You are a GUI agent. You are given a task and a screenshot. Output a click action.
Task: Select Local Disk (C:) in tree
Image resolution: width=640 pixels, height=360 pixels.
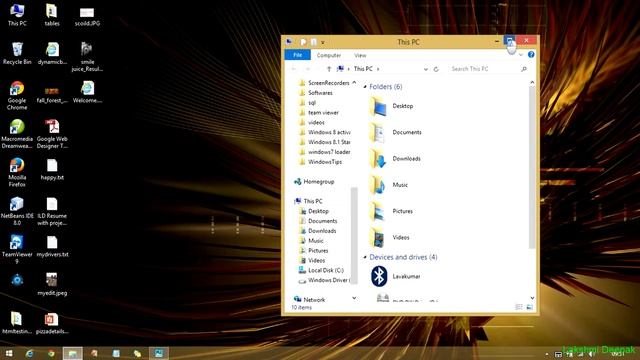point(321,270)
